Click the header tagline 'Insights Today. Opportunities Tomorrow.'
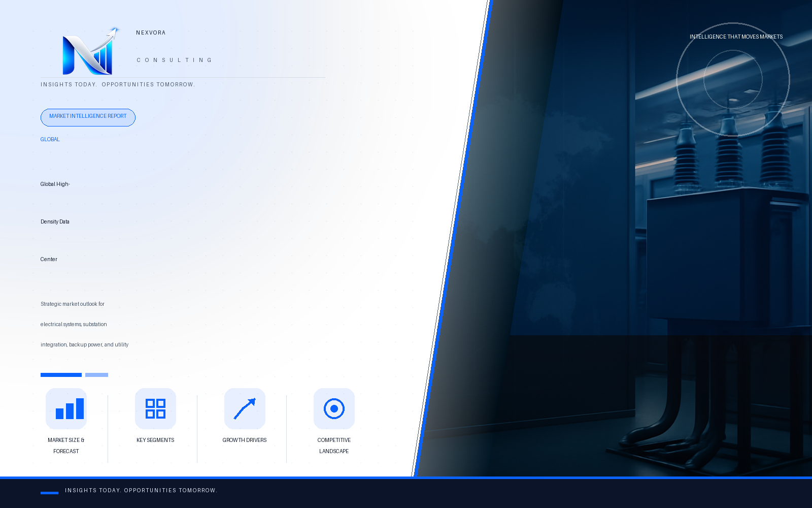 click(x=118, y=84)
